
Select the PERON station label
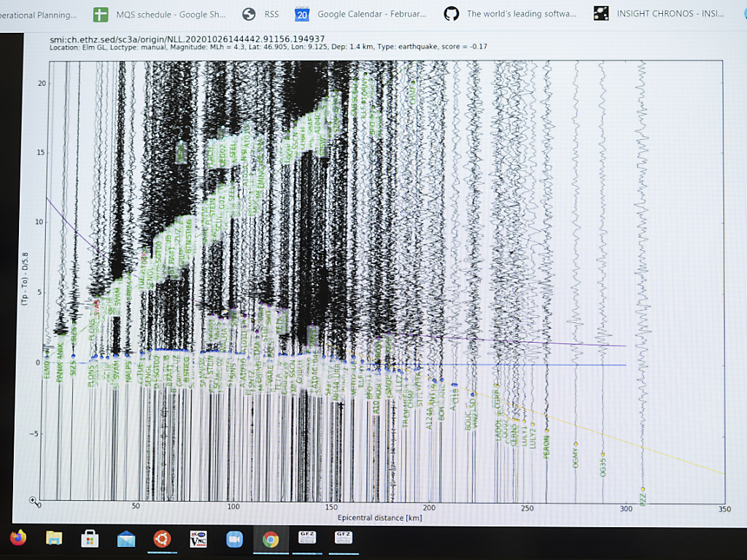click(547, 446)
